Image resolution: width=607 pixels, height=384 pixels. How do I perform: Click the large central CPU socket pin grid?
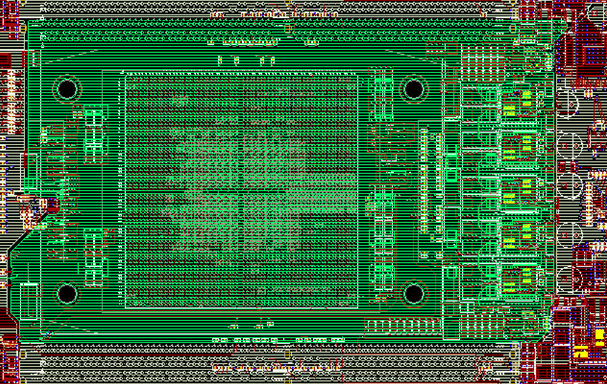(241, 191)
